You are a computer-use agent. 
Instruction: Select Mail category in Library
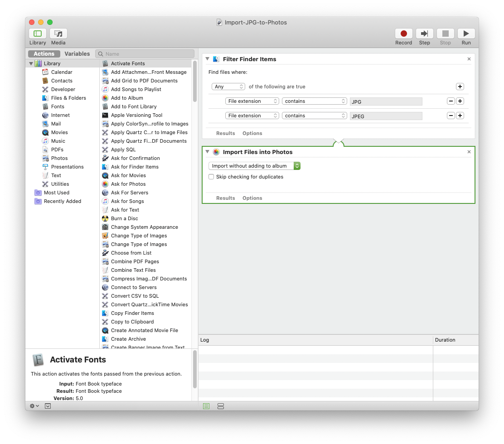[56, 124]
